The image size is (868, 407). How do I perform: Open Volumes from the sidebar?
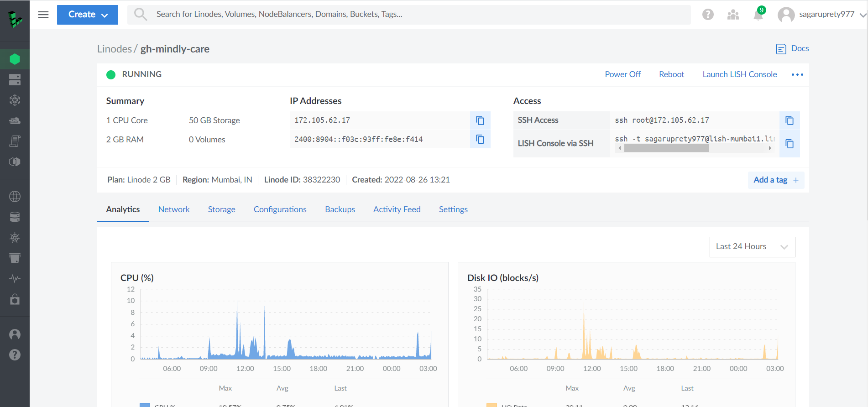(x=15, y=80)
